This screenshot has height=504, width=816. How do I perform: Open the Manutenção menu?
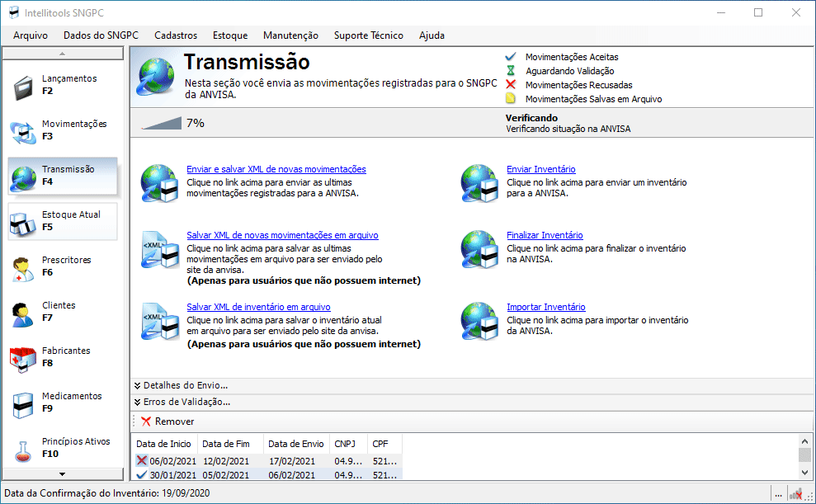tap(291, 35)
